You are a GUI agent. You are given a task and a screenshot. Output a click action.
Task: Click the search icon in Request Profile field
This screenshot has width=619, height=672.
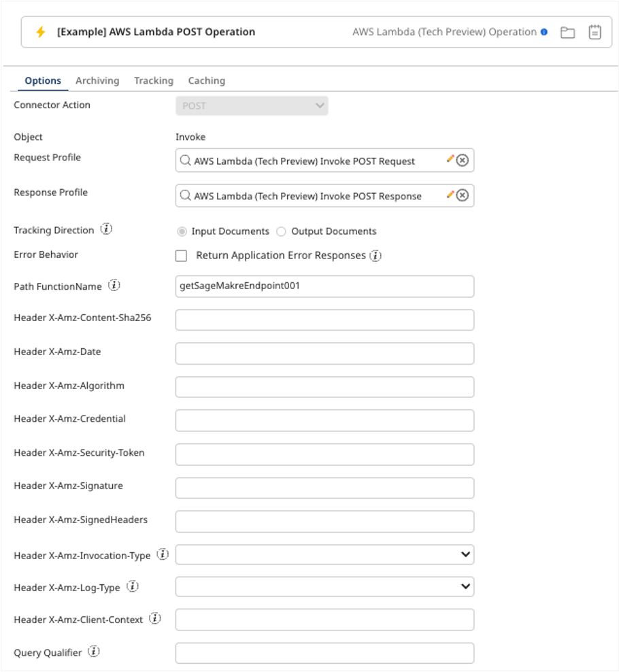pyautogui.click(x=184, y=159)
